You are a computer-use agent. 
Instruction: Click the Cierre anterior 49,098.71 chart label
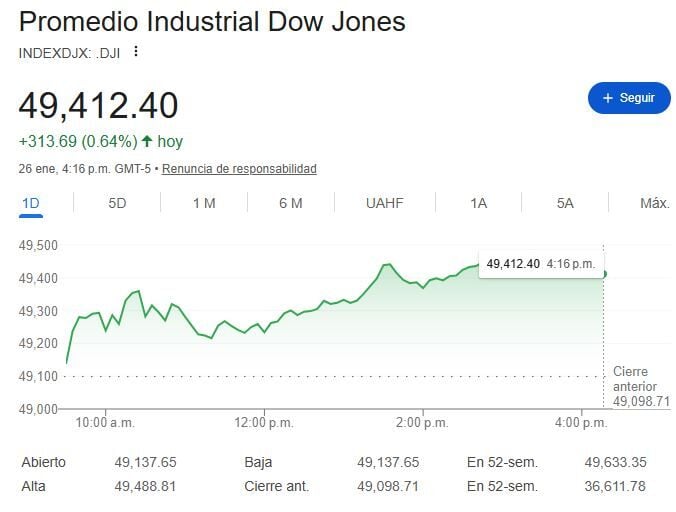pos(641,386)
